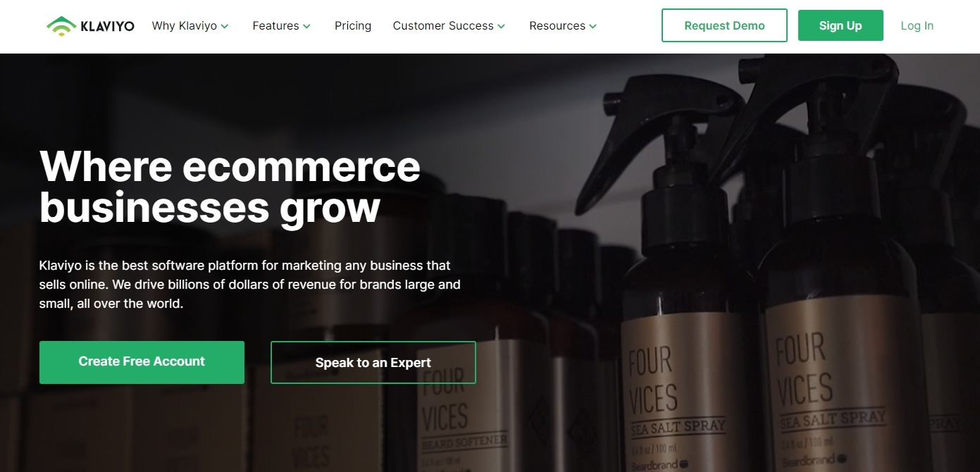This screenshot has height=472, width=980.
Task: Click the Request Demo button
Action: pyautogui.click(x=724, y=25)
